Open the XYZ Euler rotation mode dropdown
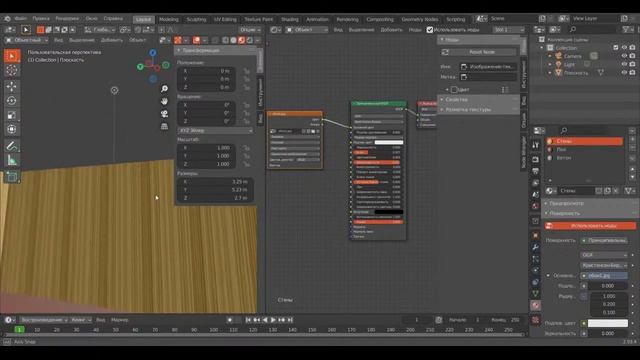Screen dimensions: 640x360 [215, 131]
